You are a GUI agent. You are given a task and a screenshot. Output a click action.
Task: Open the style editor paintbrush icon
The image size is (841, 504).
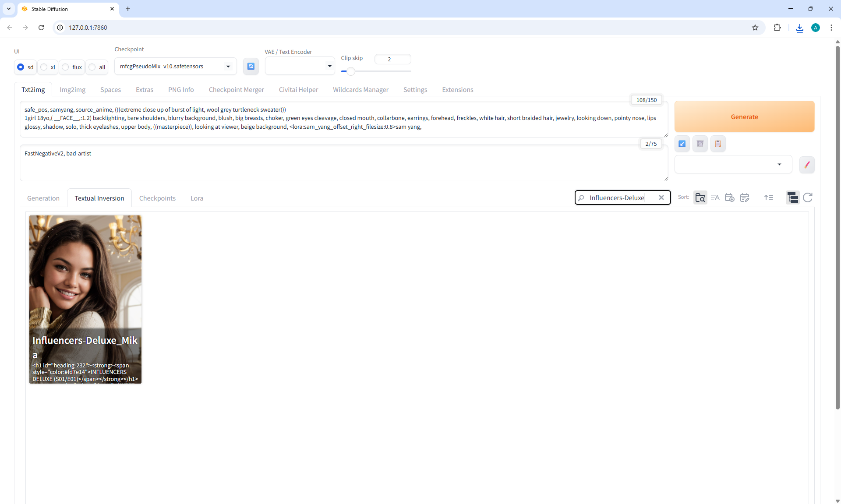point(807,165)
